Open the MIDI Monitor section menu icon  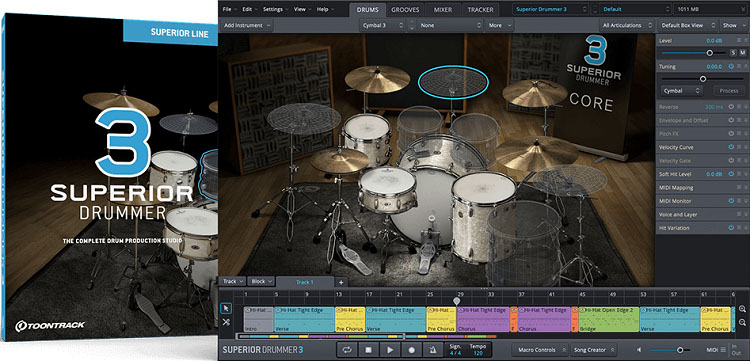click(739, 201)
